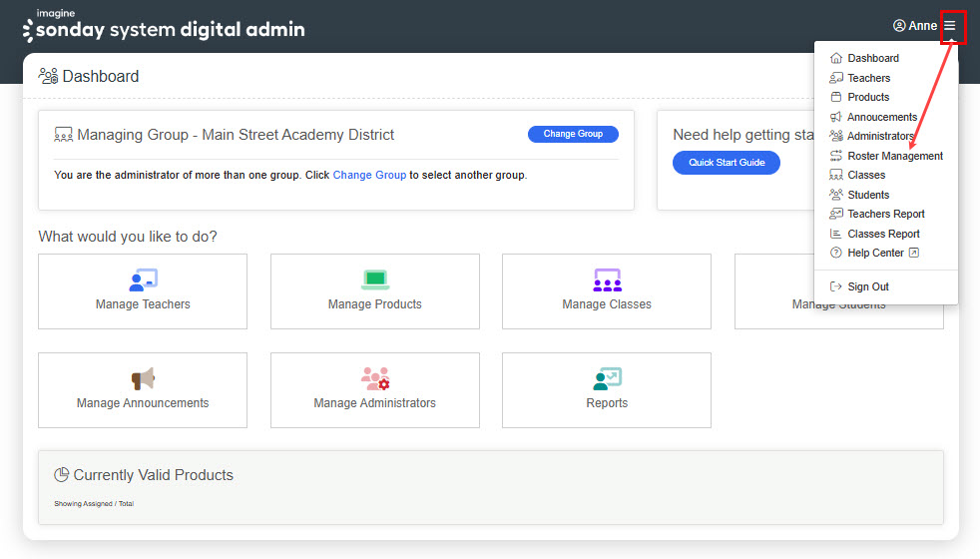Screen dimensions: 980x559
Task: Select Dashboard in the dropdown menu
Action: coord(873,58)
